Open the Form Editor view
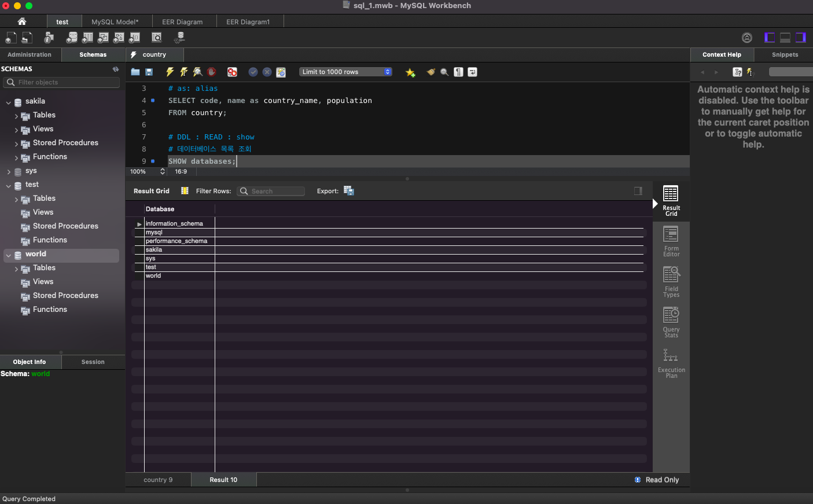The width and height of the screenshot is (813, 504). (671, 242)
